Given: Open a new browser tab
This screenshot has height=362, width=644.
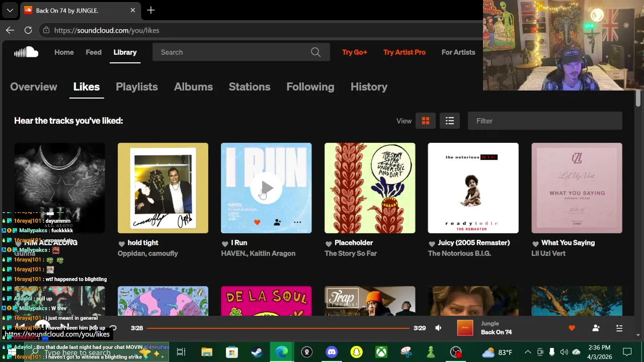Looking at the screenshot, I should coord(151,10).
